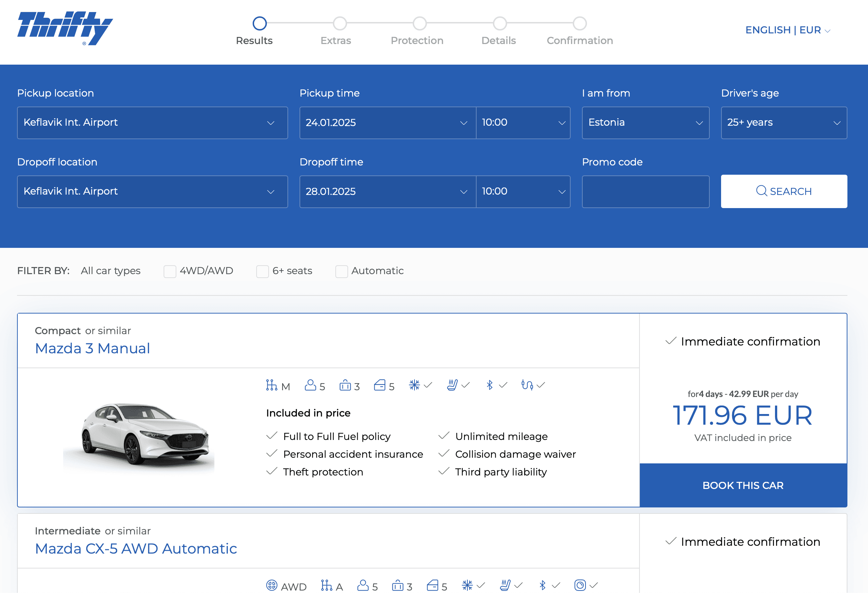
Task: Click doors icon for Mazda 3 Manual
Action: click(x=379, y=385)
